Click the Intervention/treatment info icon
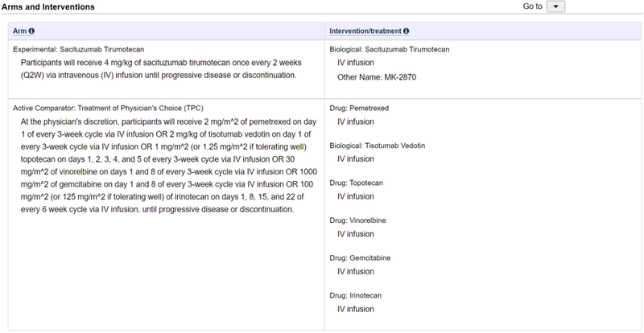644x333 pixels. (407, 31)
